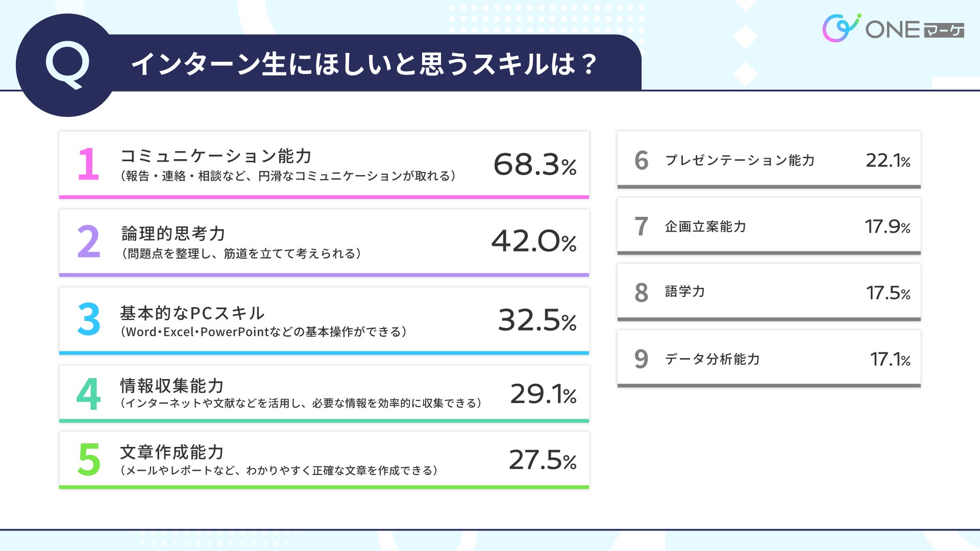Click the question title インターン生にほしいと思うスキルは？
The width and height of the screenshot is (980, 551).
pyautogui.click(x=364, y=64)
